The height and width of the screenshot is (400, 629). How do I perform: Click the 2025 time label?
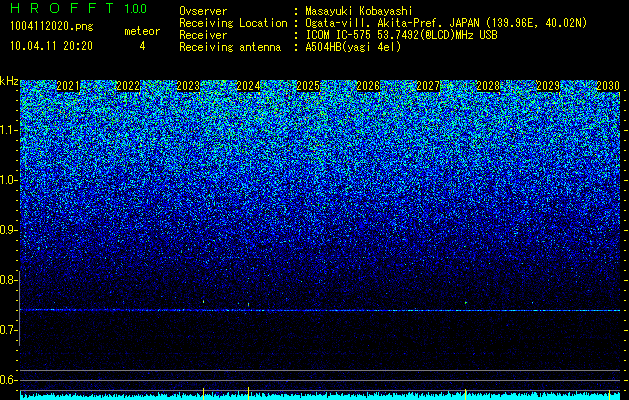coord(308,86)
